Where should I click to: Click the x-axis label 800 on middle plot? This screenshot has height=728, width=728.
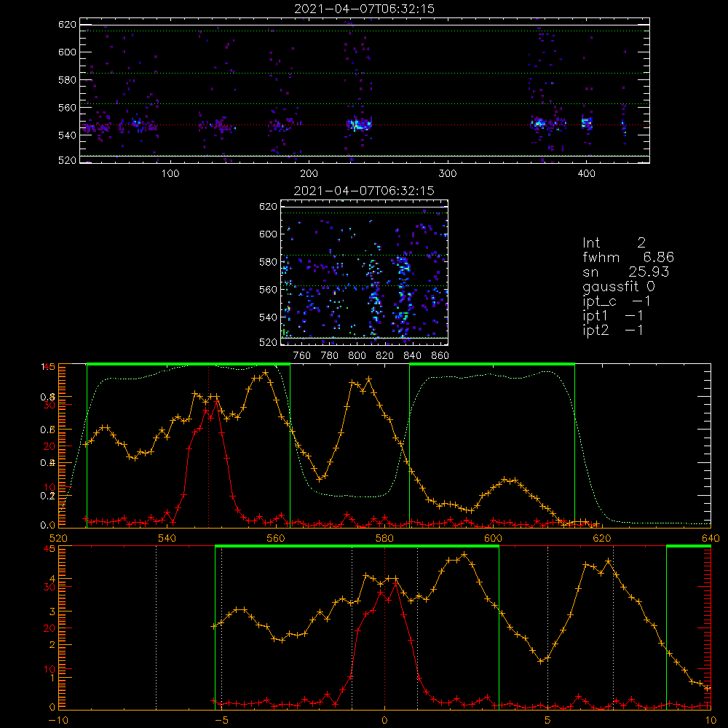tap(357, 356)
